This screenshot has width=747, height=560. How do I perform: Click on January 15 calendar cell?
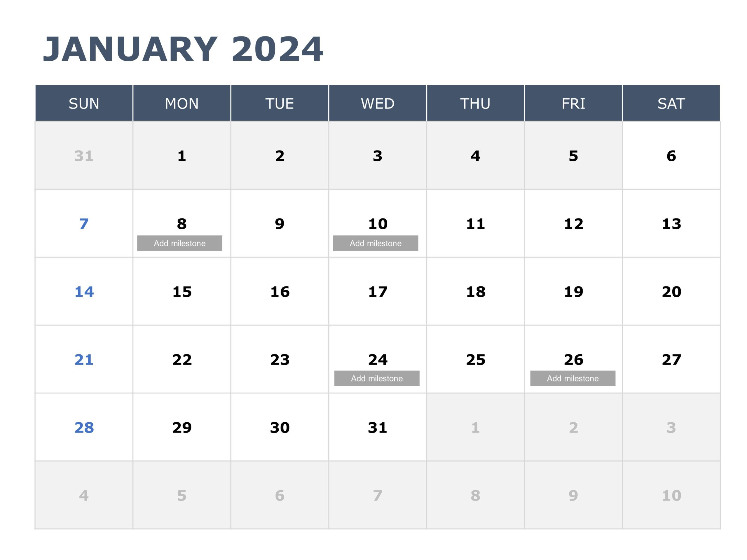(x=182, y=288)
